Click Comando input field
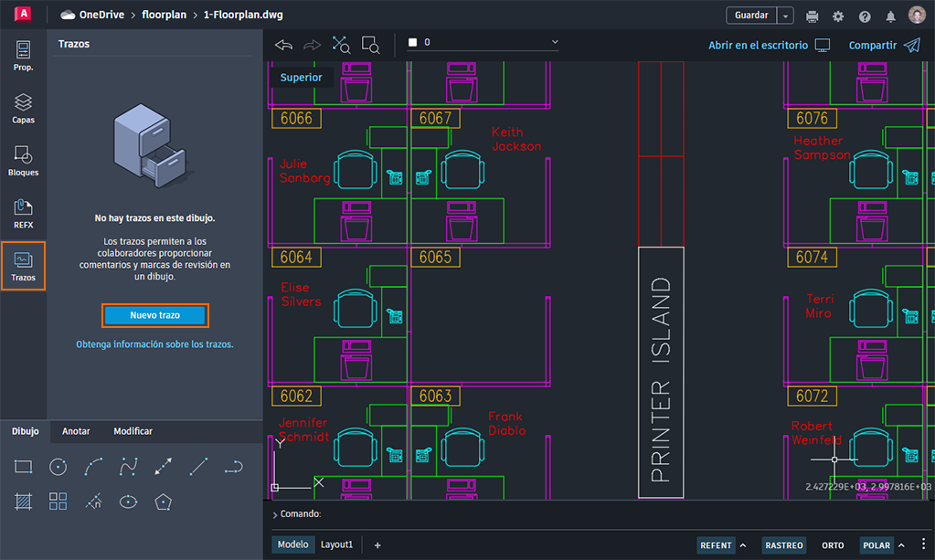Viewport: 935px width, 560px height. (x=600, y=514)
